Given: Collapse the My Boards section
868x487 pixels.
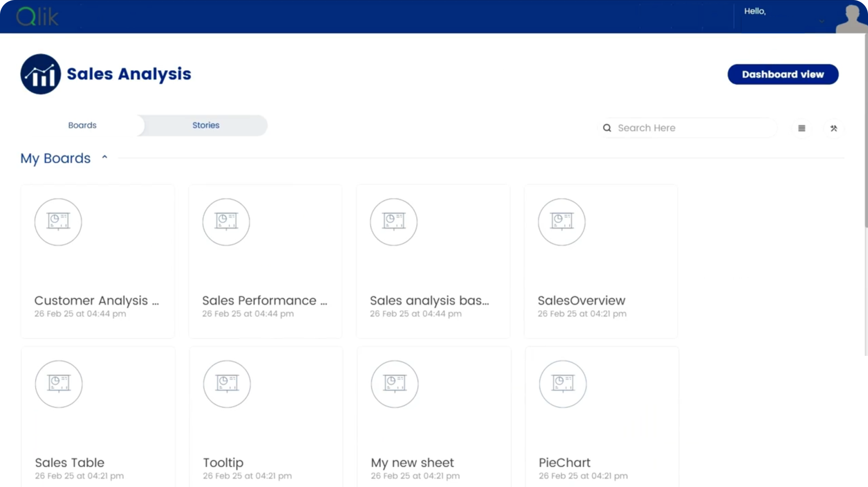Looking at the screenshot, I should point(105,158).
